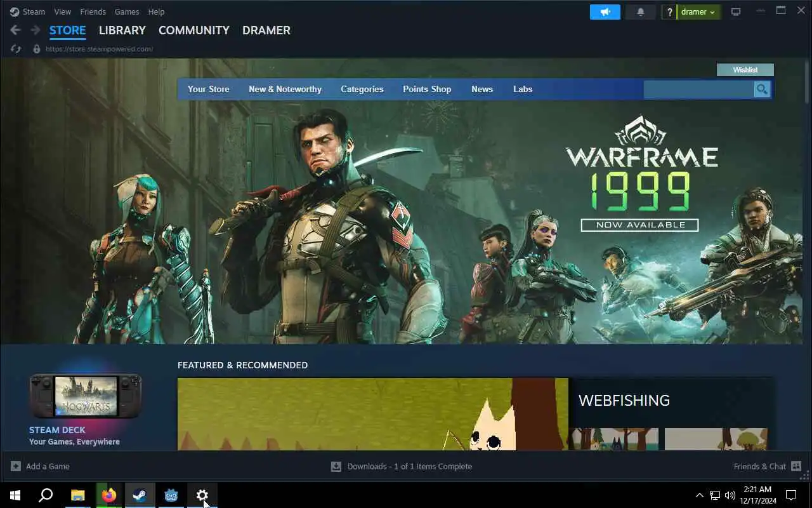Open the Points Shop link
The width and height of the screenshot is (812, 508).
tap(427, 89)
